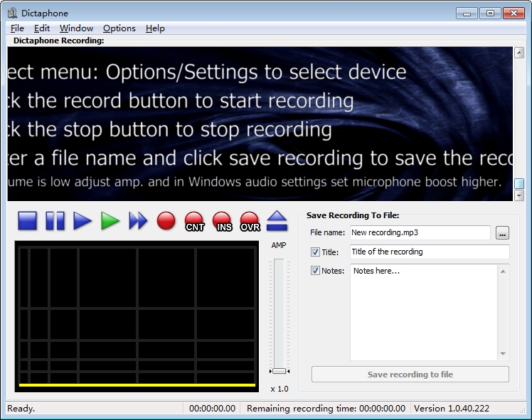Open the Options menu
The width and height of the screenshot is (532, 420).
coord(119,28)
